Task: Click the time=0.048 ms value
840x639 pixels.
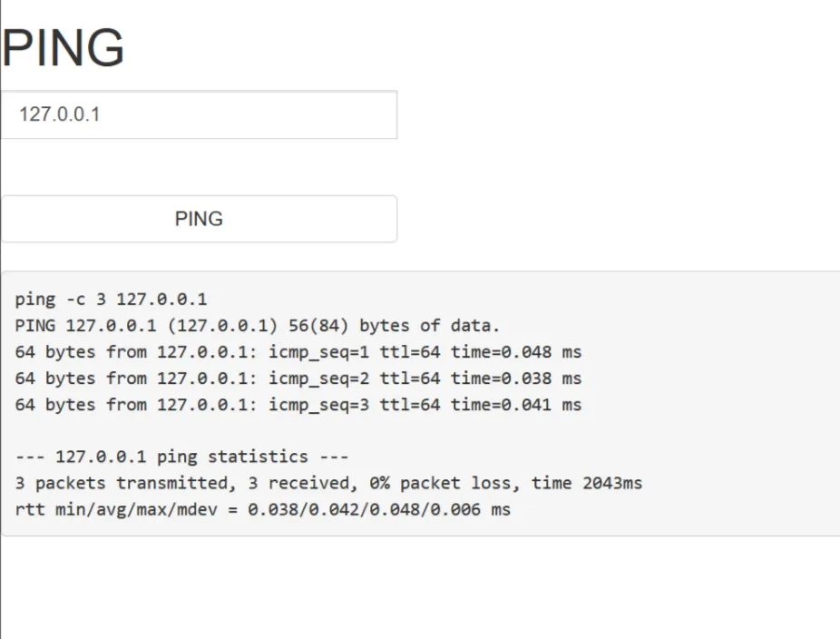Action: coord(515,352)
